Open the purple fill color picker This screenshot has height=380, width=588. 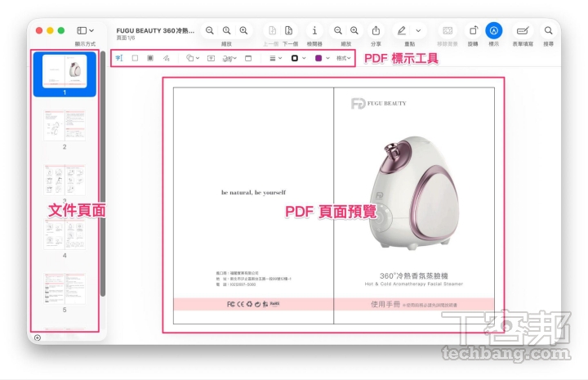click(x=322, y=58)
